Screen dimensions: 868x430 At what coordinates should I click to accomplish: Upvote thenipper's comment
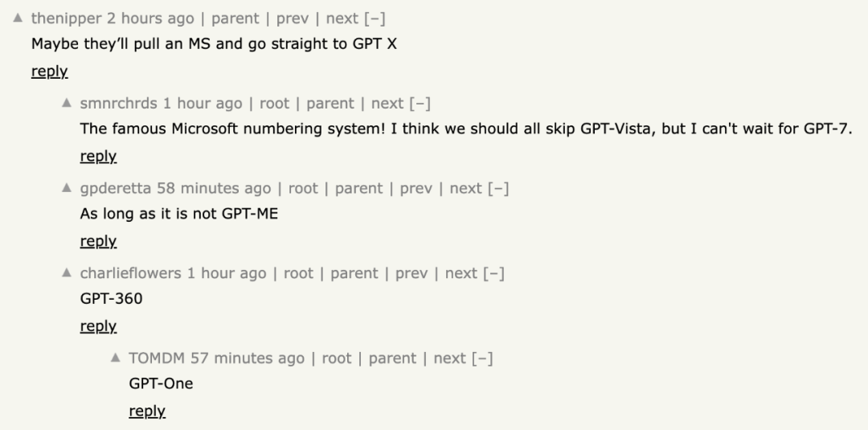coord(18,18)
